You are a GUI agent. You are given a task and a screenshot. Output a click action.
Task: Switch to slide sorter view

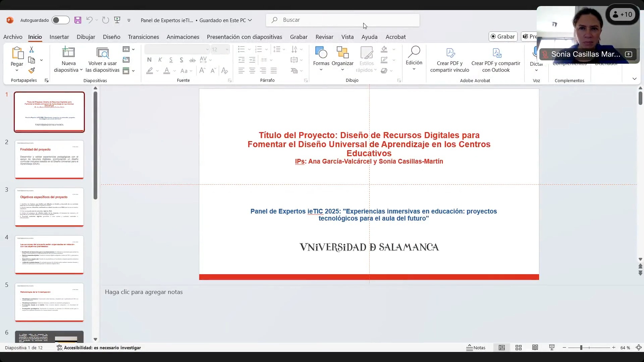pyautogui.click(x=519, y=348)
